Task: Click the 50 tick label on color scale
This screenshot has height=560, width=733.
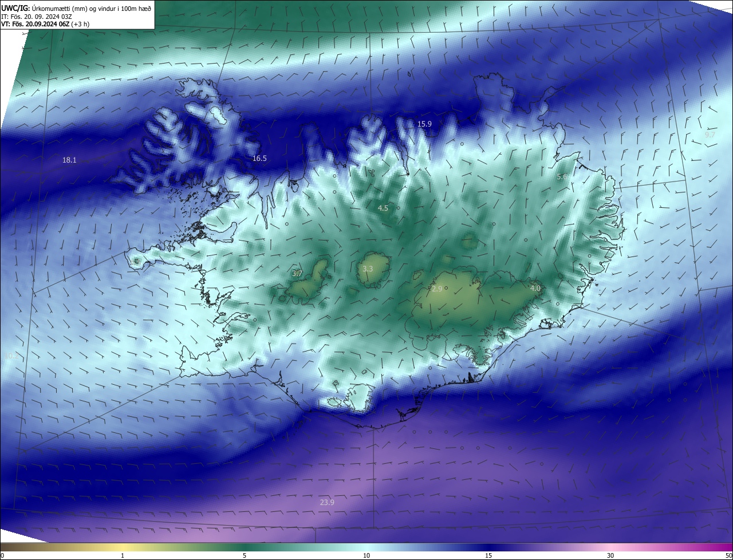Action: tap(728, 555)
